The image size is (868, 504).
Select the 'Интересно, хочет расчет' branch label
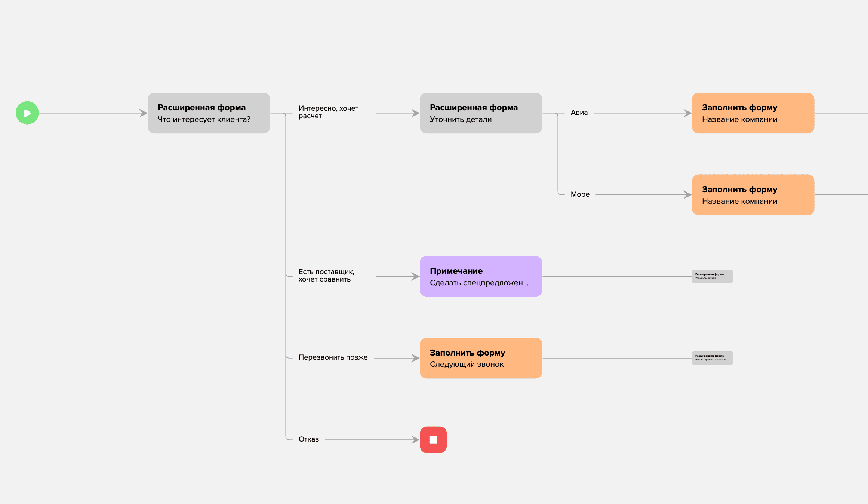(x=328, y=112)
